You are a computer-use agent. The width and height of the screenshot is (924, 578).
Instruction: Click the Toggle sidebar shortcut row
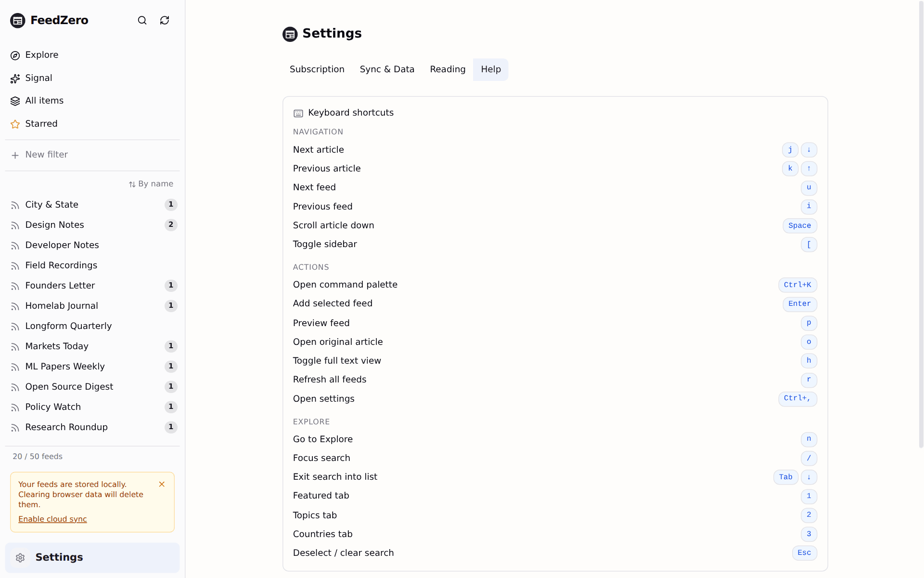click(x=555, y=244)
